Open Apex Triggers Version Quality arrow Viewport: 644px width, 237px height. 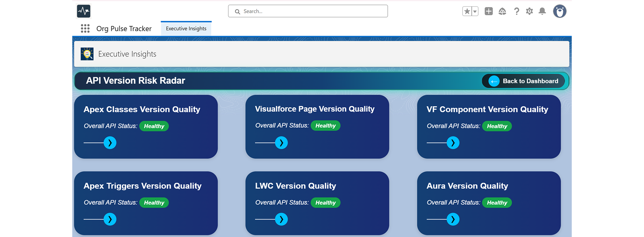(x=110, y=219)
